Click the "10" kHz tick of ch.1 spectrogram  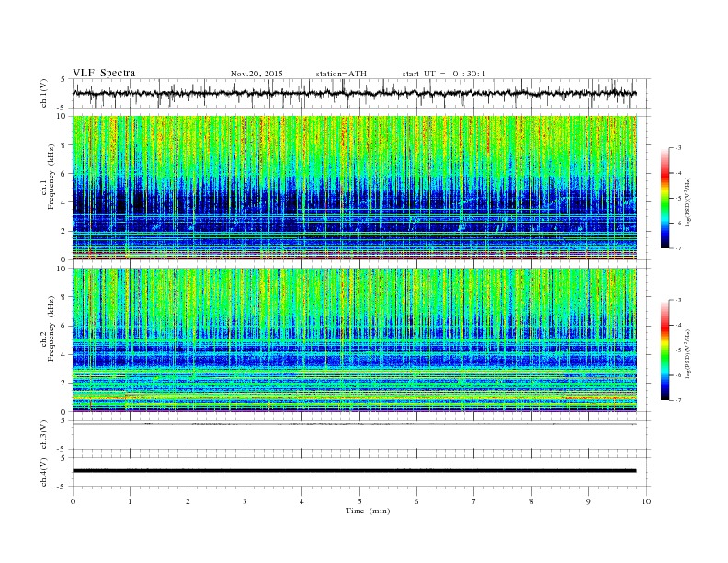(63, 116)
